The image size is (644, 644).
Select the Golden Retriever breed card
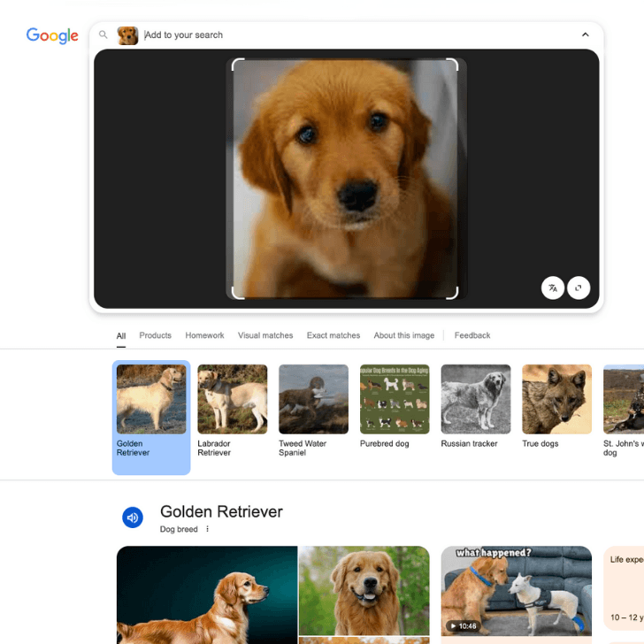(151, 418)
